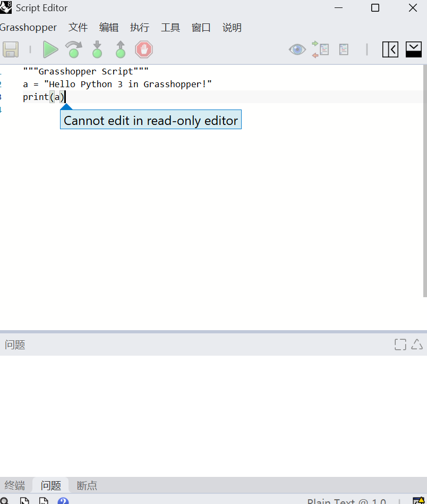
Task: Switch to the 断点 tab
Action: click(87, 485)
